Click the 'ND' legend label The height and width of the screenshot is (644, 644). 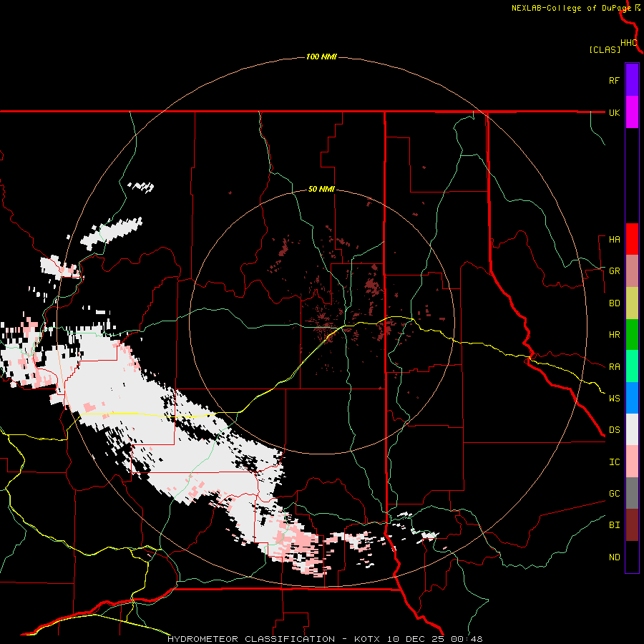click(614, 557)
